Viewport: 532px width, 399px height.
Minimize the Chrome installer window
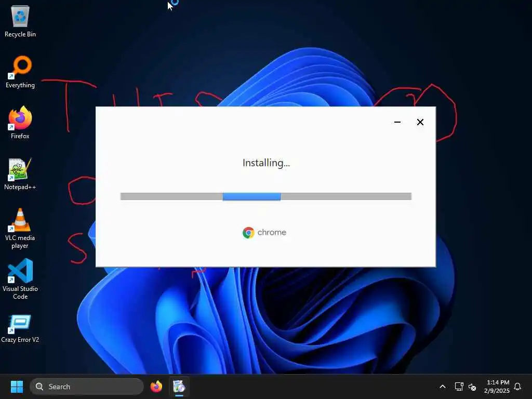[397, 122]
